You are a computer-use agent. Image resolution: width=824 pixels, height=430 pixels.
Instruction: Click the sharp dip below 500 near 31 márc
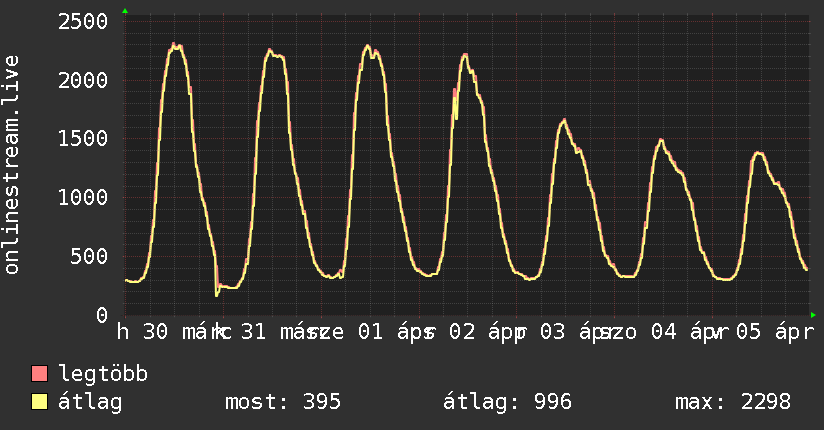click(x=217, y=293)
